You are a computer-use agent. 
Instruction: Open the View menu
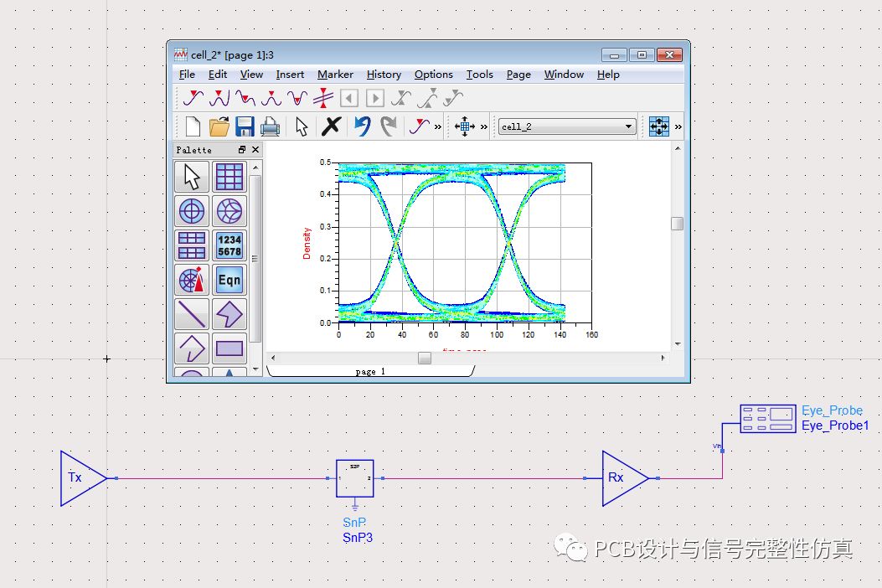coord(251,75)
